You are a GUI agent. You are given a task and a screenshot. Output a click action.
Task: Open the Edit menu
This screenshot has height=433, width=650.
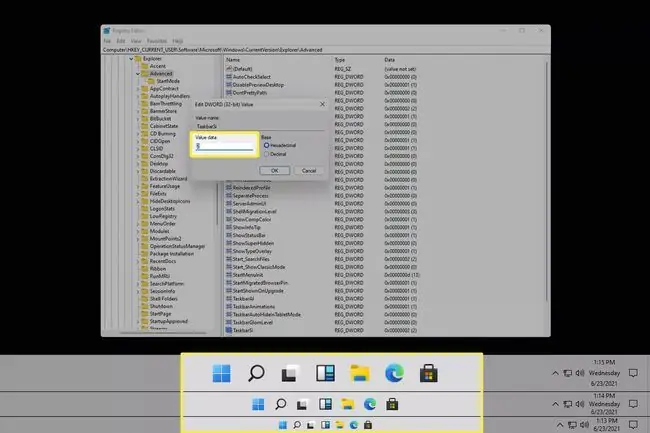point(121,41)
